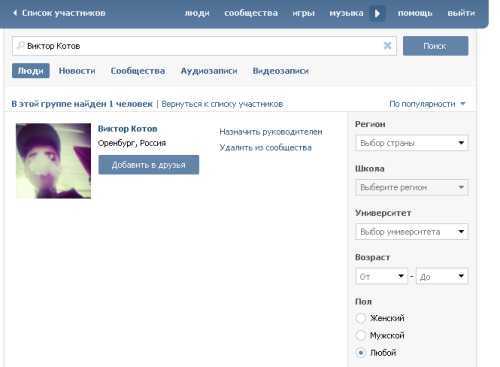Click Вернуться к списку участников link
Viewport: 500px width, 367px height.
[222, 104]
